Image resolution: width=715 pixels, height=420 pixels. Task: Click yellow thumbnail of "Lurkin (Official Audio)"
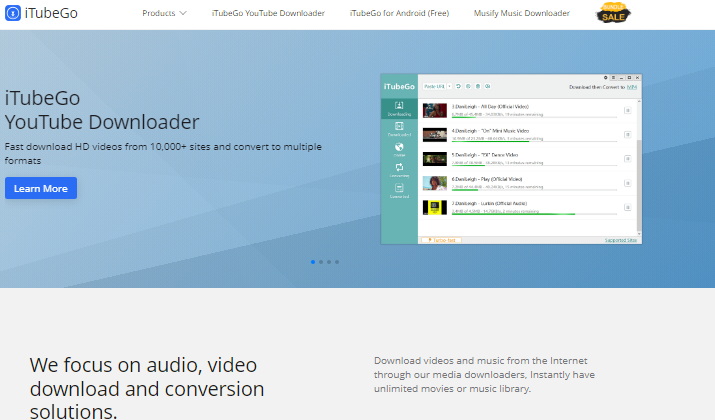click(435, 207)
